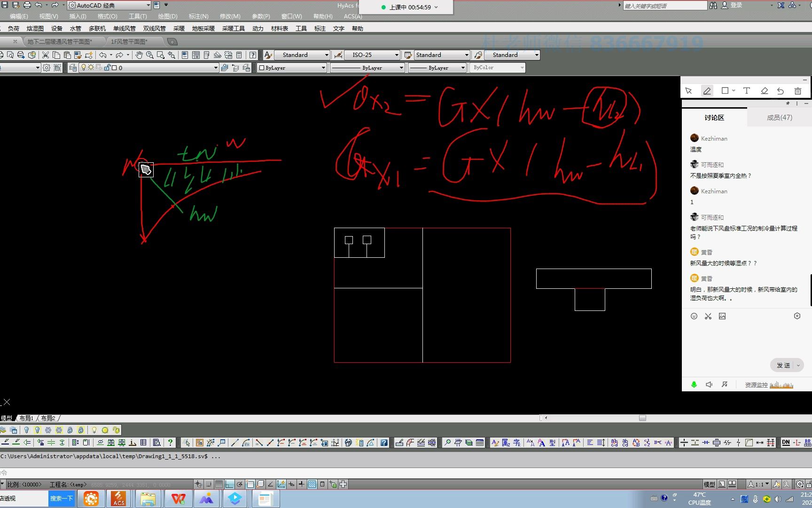This screenshot has height=508, width=812.
Task: Choose the rectangle shape annotation tool
Action: [x=725, y=91]
